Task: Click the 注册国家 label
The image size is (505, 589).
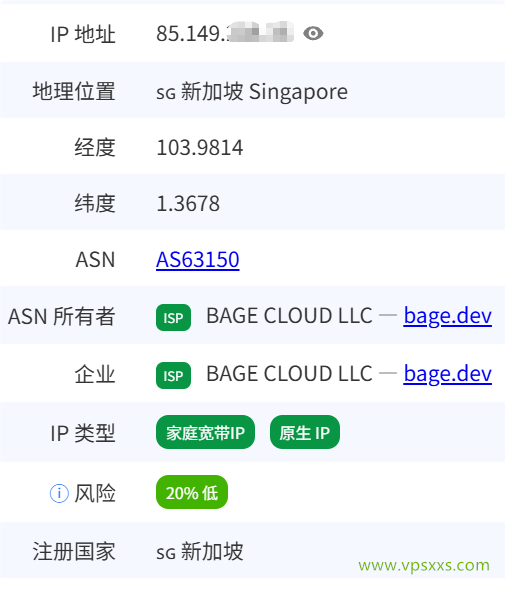Action: [74, 551]
